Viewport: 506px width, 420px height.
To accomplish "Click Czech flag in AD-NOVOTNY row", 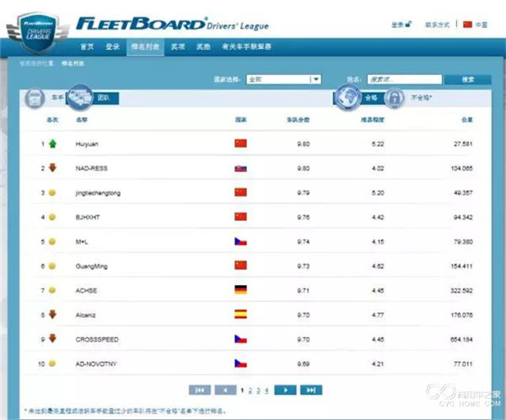I will click(240, 363).
